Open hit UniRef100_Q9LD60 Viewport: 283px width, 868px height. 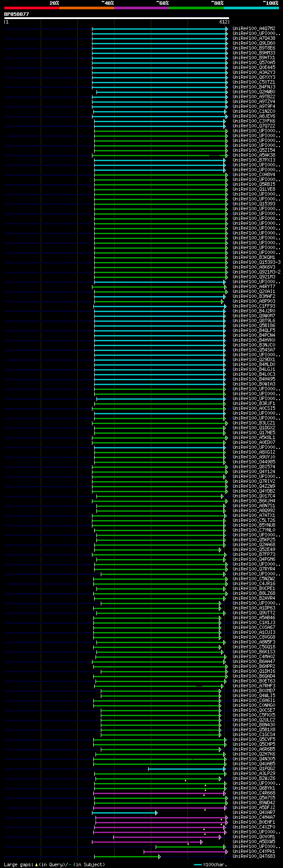pos(254,43)
